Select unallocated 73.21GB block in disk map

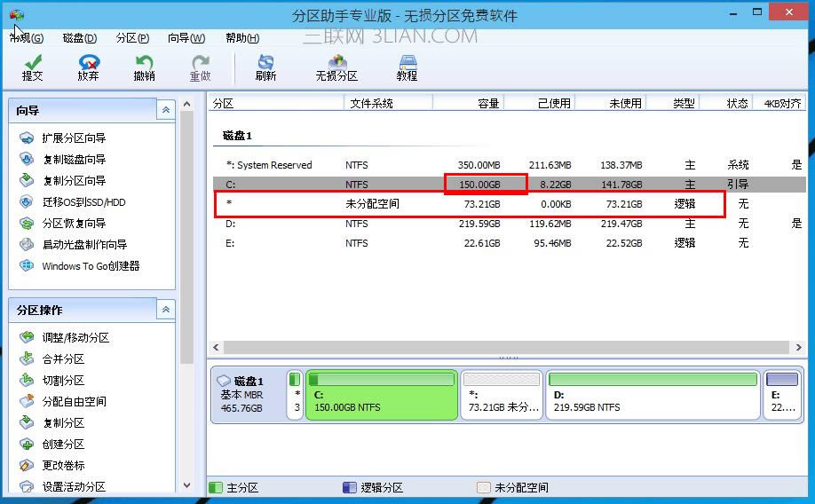(502, 395)
